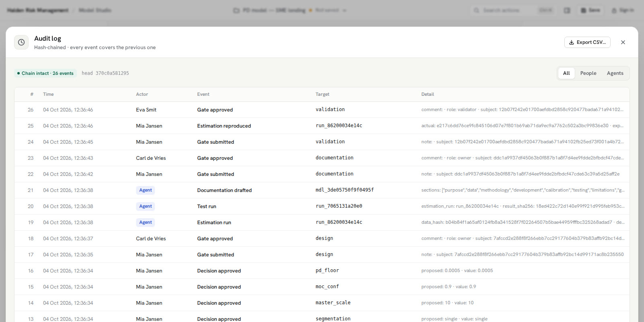Click target mdl_3de05750f9f0495f
The image size is (644, 322).
click(345, 190)
